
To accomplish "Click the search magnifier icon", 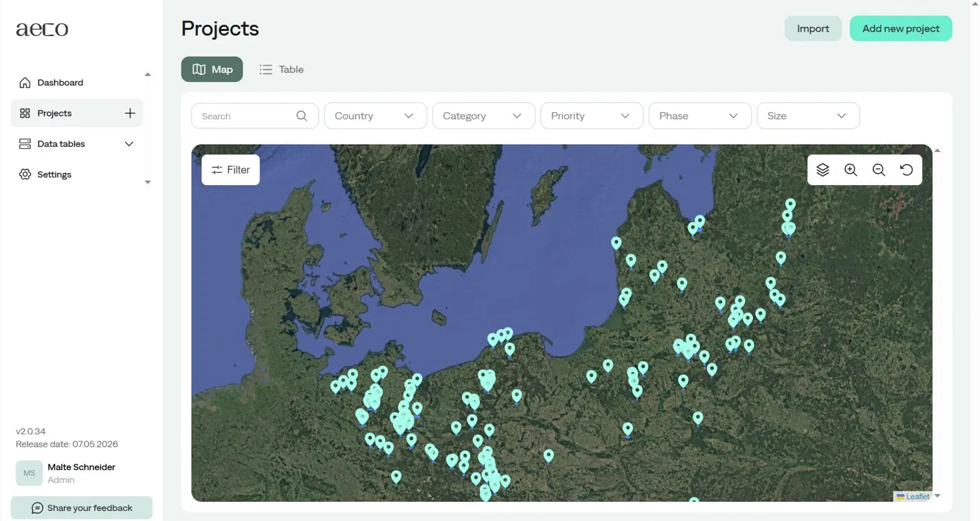I will 301,116.
